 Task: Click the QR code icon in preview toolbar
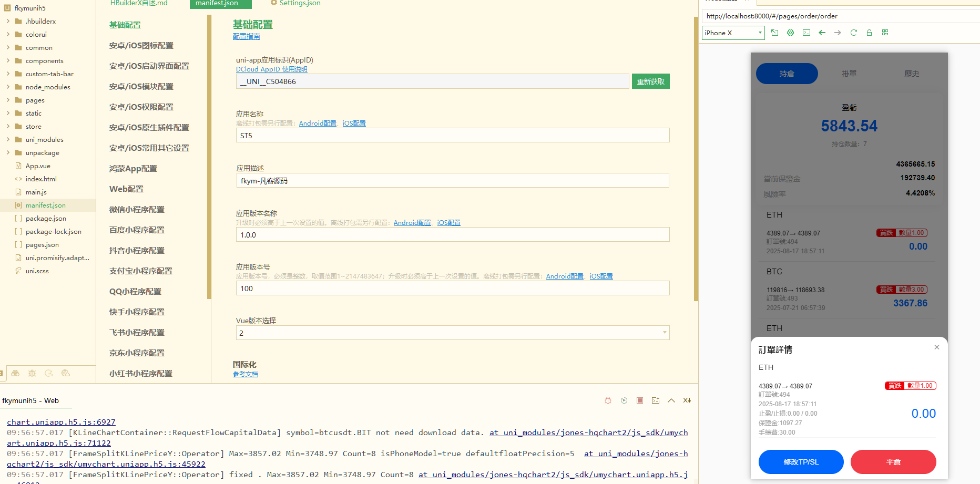click(885, 33)
